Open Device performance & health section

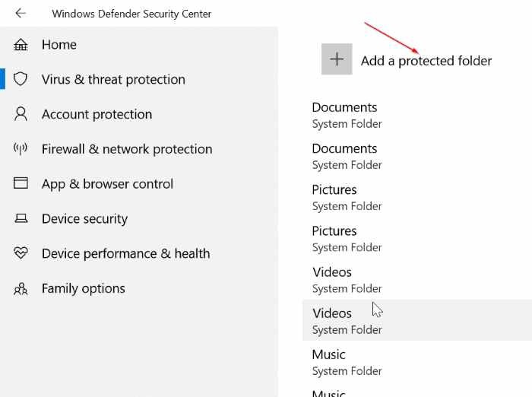tap(125, 254)
